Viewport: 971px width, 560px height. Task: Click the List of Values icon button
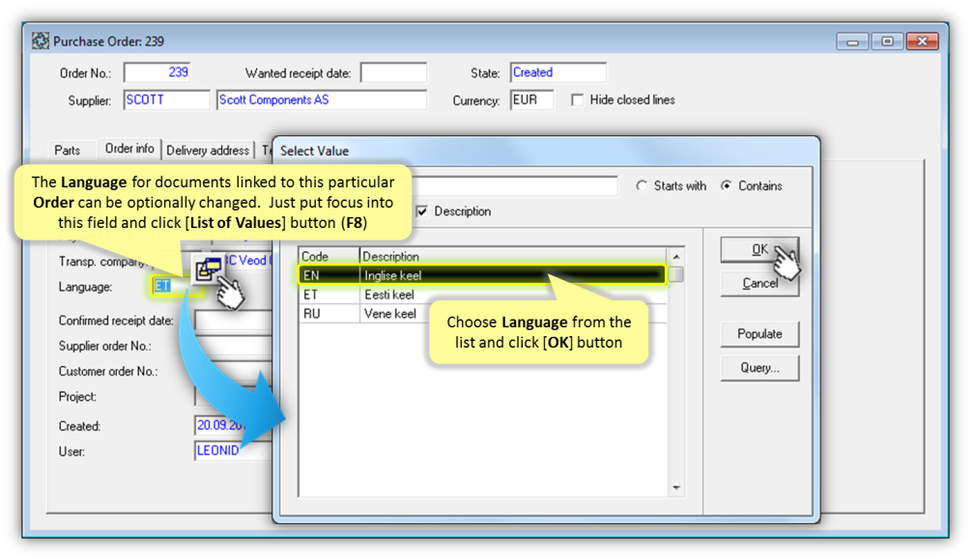tap(208, 268)
